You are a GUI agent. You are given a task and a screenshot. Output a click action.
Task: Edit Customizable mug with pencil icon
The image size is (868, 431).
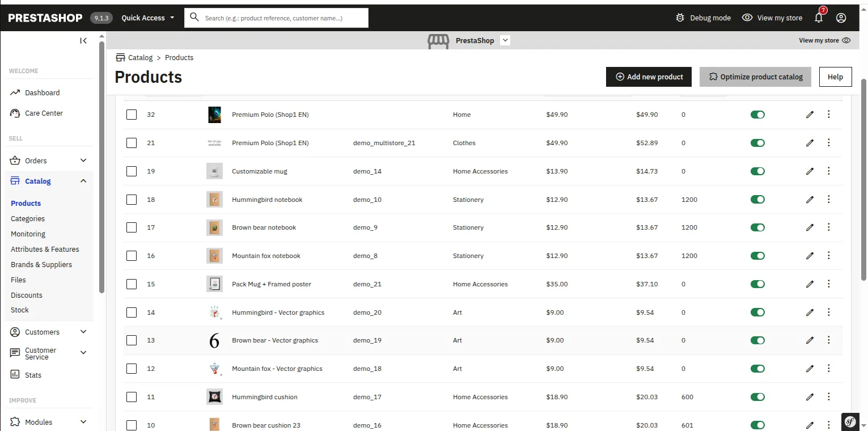click(810, 171)
